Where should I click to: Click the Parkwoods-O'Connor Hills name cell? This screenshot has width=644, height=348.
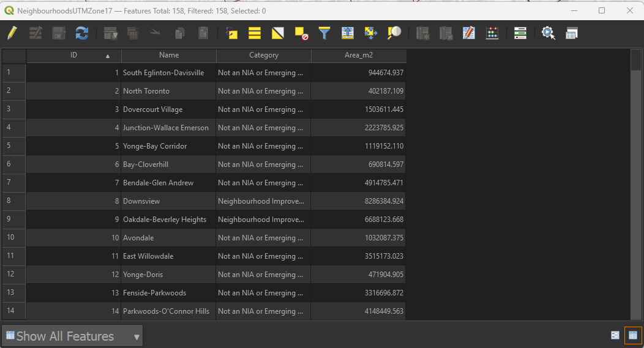[x=168, y=311]
